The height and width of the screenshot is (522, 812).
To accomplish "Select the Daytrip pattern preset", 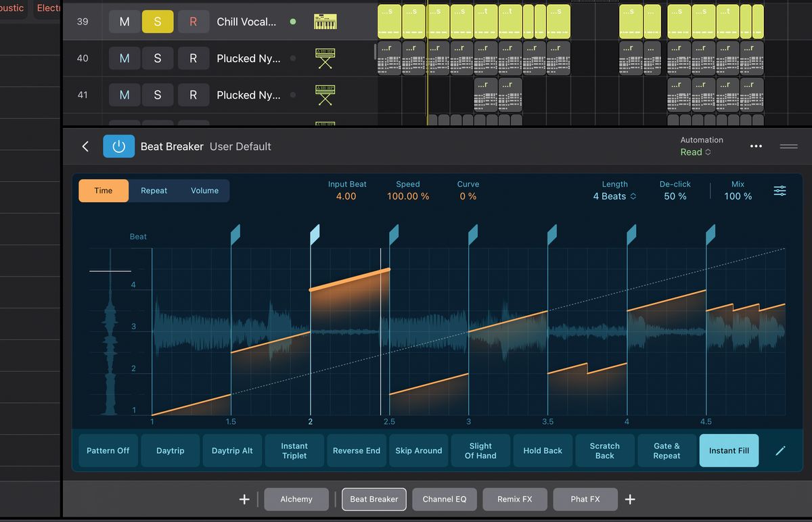I will (x=170, y=450).
